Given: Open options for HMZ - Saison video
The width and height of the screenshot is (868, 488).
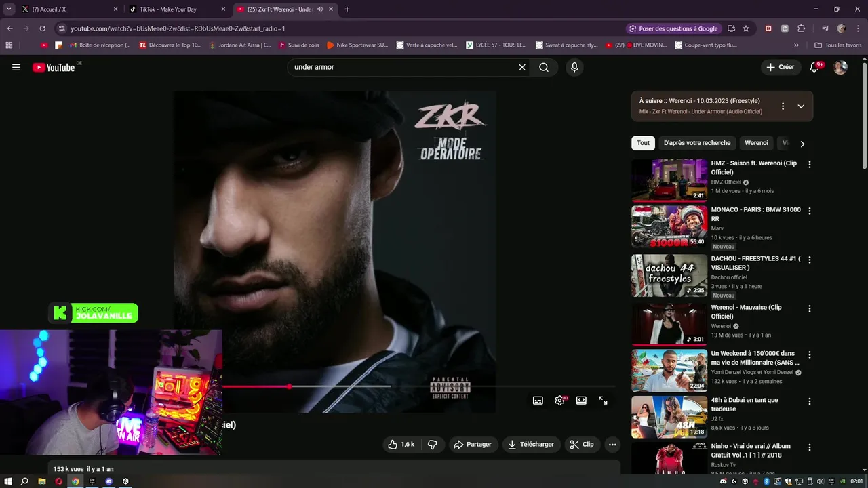Looking at the screenshot, I should [809, 164].
